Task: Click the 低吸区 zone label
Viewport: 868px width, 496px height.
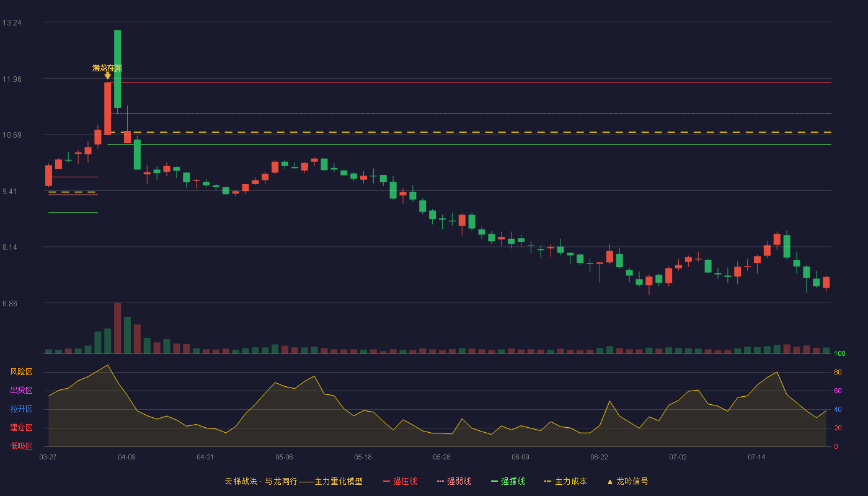Action: pyautogui.click(x=21, y=446)
